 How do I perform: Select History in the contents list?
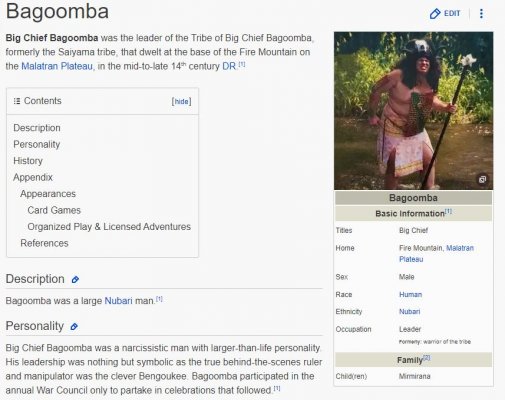[x=28, y=161]
